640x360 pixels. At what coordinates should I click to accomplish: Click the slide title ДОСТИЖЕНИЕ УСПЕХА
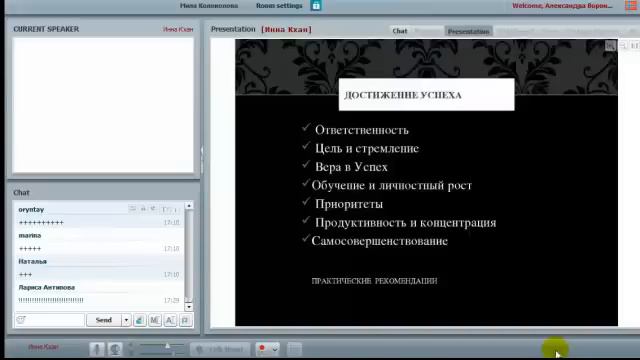(x=403, y=95)
